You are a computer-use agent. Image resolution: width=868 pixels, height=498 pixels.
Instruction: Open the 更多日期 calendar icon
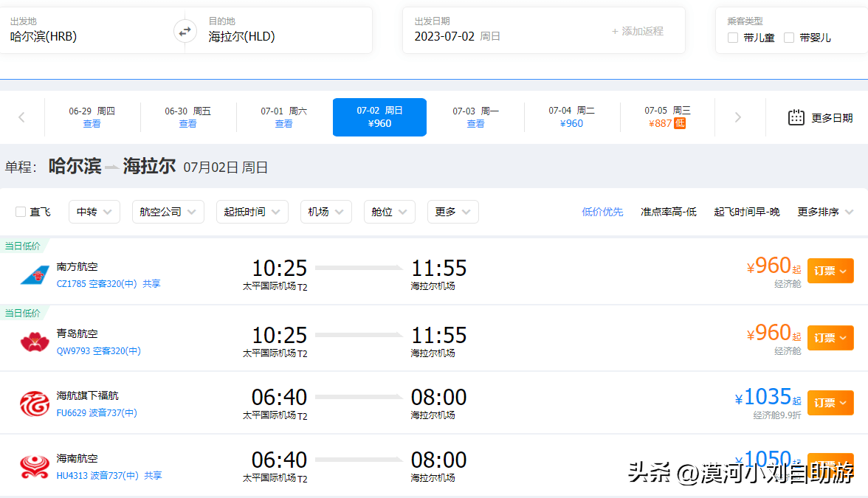796,117
